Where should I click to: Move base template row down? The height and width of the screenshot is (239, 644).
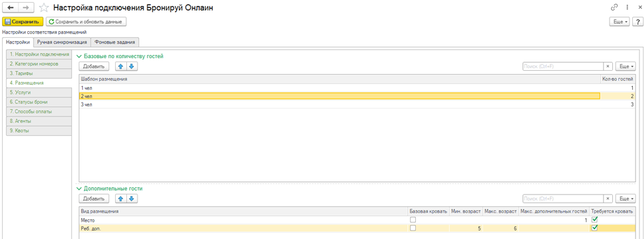point(132,66)
